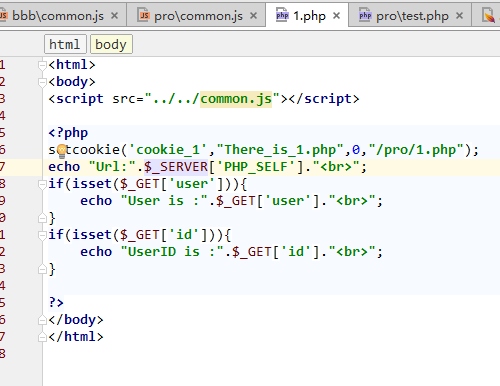Select the html breadcrumb
The image size is (500, 386).
pos(65,44)
